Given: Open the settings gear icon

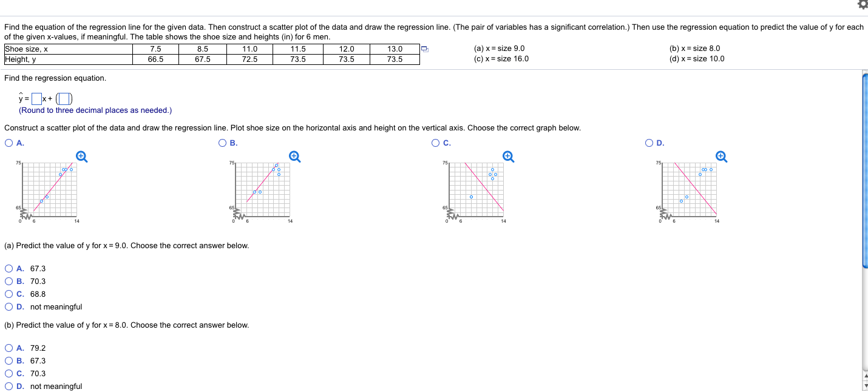Looking at the screenshot, I should (x=863, y=4).
